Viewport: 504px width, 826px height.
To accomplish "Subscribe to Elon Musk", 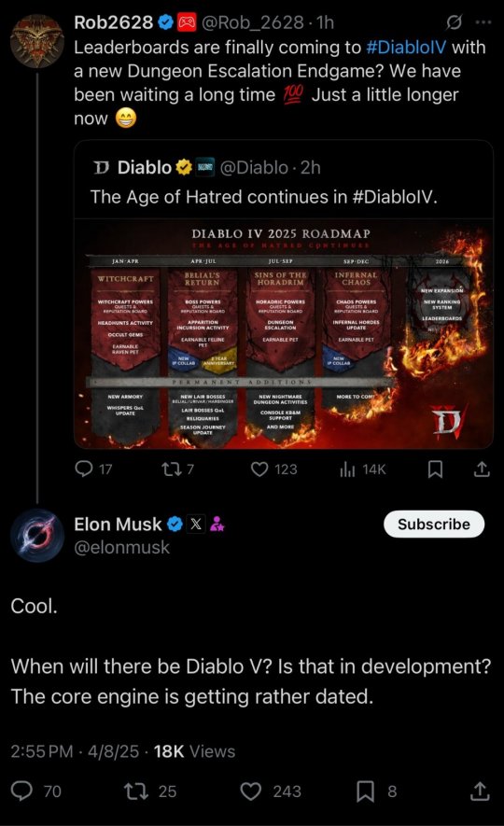I will click(434, 525).
